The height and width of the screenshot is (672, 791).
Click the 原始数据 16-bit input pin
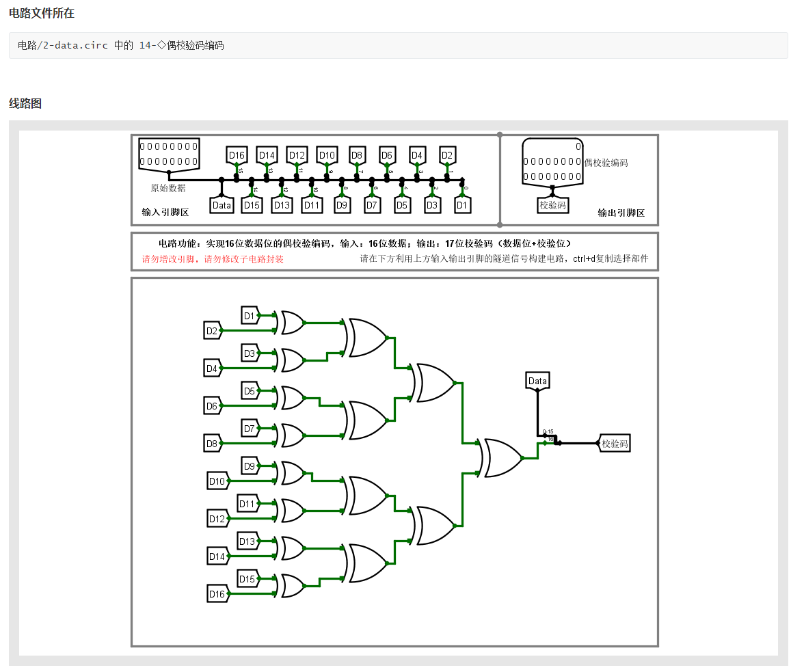[x=169, y=154]
